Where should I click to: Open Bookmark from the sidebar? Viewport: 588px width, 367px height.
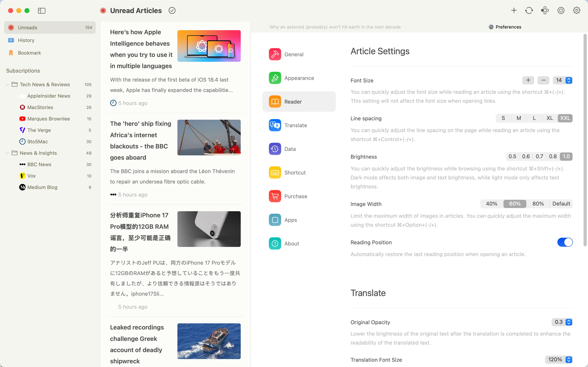tap(29, 53)
